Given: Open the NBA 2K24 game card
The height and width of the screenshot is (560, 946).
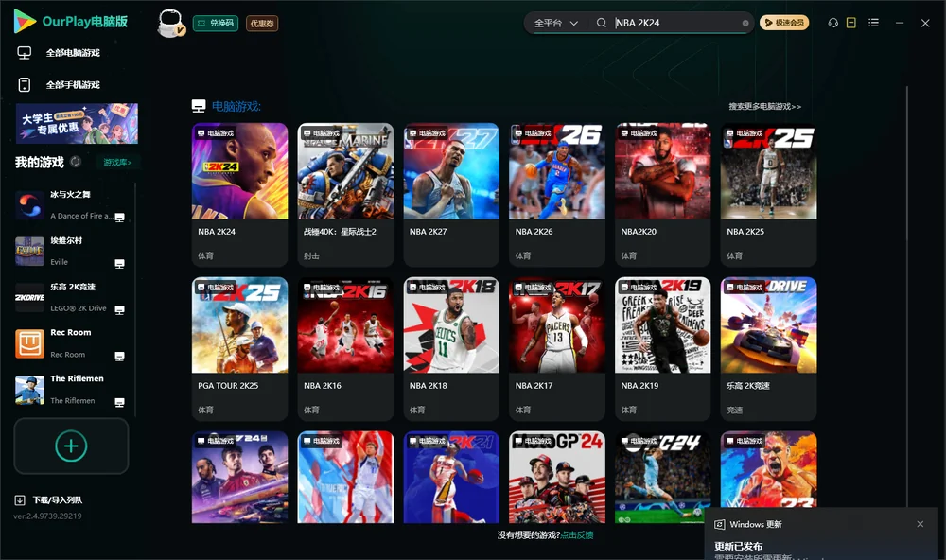Looking at the screenshot, I should (239, 194).
